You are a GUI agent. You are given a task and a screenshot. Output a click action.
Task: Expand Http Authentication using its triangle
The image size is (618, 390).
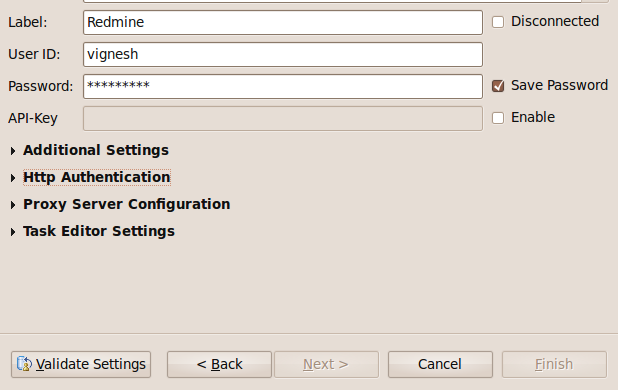pyautogui.click(x=13, y=178)
